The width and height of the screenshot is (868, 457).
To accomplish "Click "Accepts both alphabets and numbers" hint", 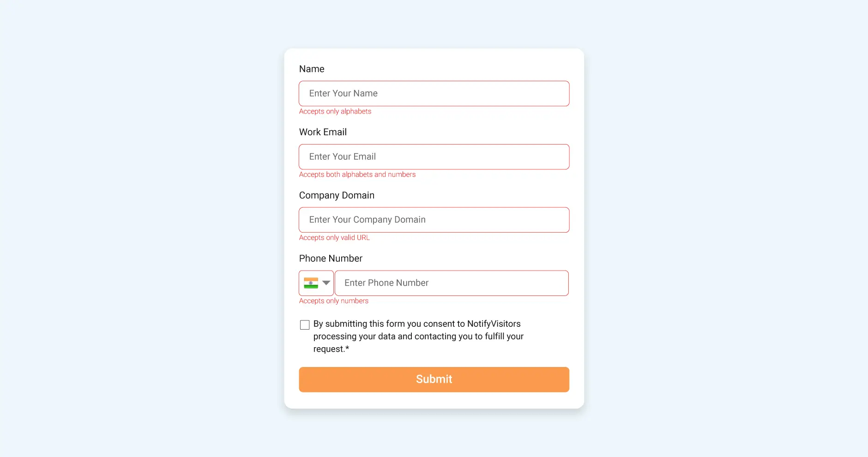I will [x=357, y=174].
